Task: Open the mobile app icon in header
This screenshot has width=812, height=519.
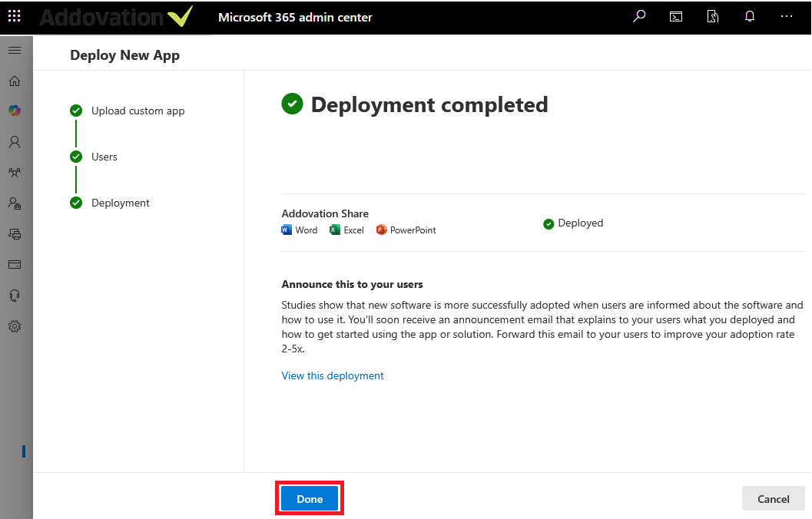Action: [x=713, y=17]
